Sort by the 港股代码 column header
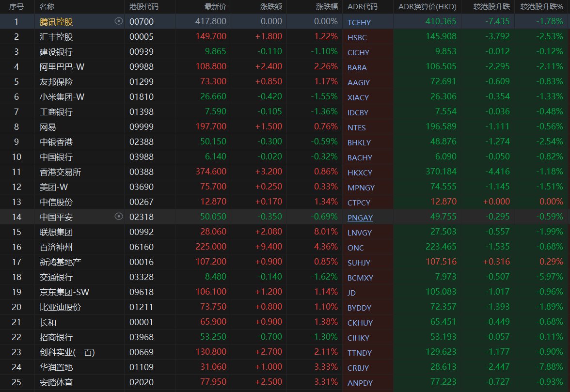 (x=144, y=6)
